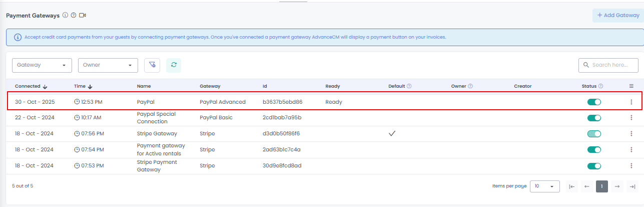
Task: Open three-dot menu for Stripe Gateway row
Action: pos(631,134)
